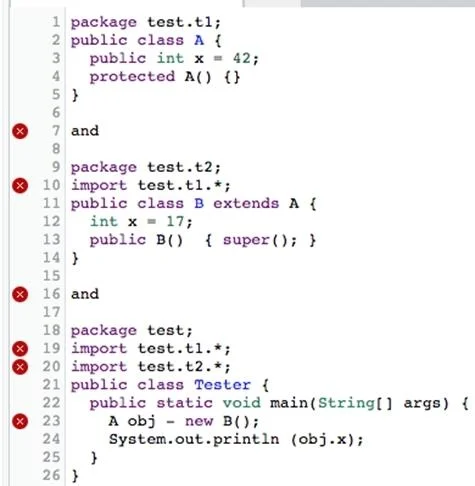Place cursor on class name Tester

click(x=222, y=385)
